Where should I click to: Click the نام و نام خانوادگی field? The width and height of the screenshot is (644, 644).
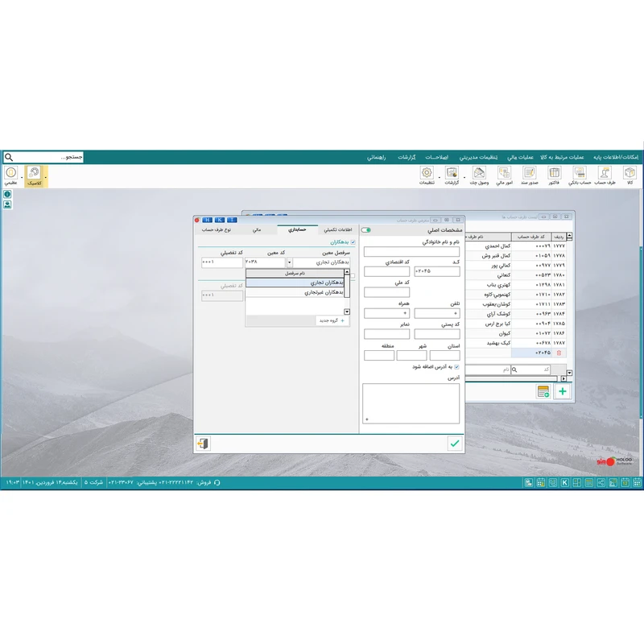(411, 252)
